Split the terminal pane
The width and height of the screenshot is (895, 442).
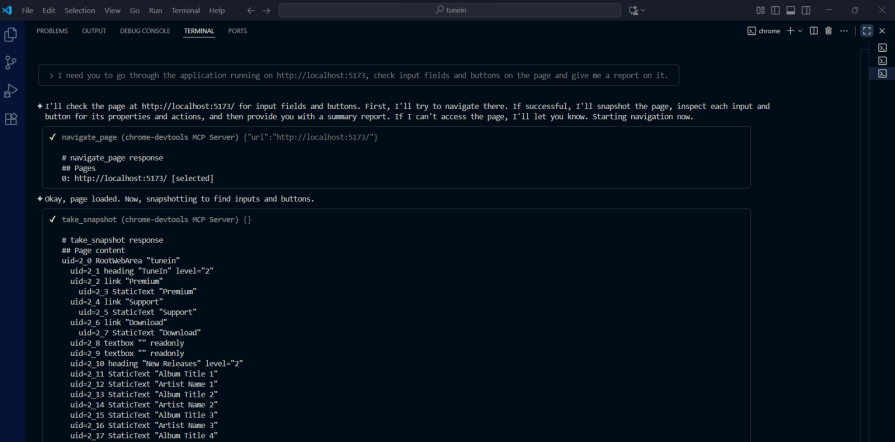click(814, 31)
